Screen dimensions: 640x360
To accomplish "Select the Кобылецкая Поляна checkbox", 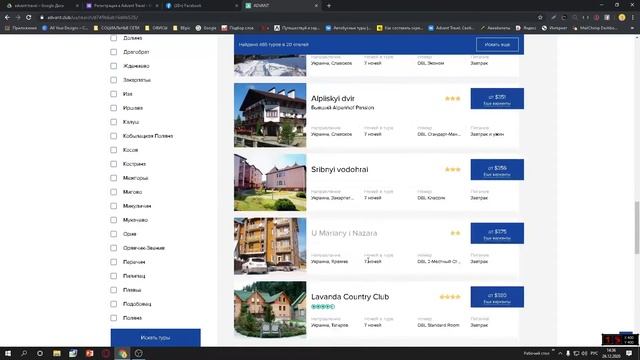I will point(113,136).
